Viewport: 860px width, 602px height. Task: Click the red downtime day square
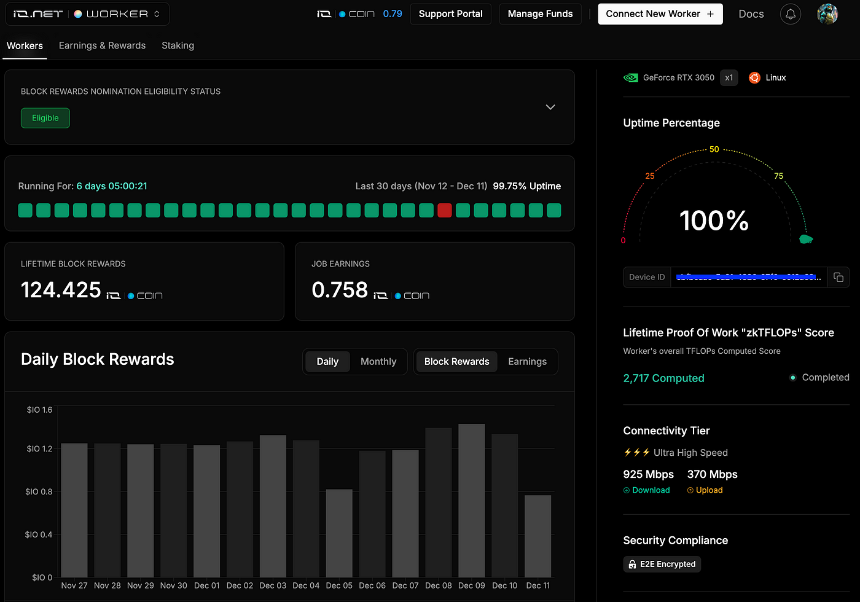[x=445, y=211]
